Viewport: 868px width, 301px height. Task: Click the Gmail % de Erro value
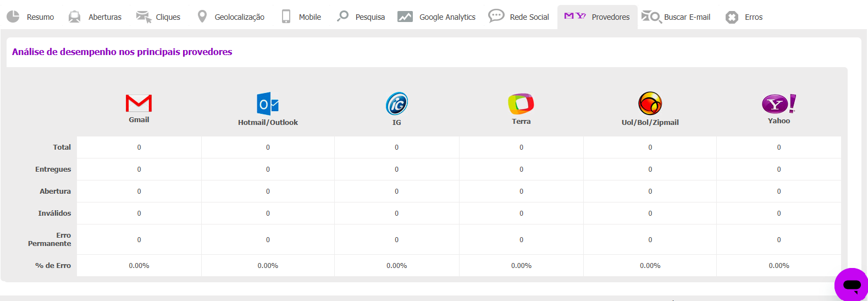click(139, 266)
